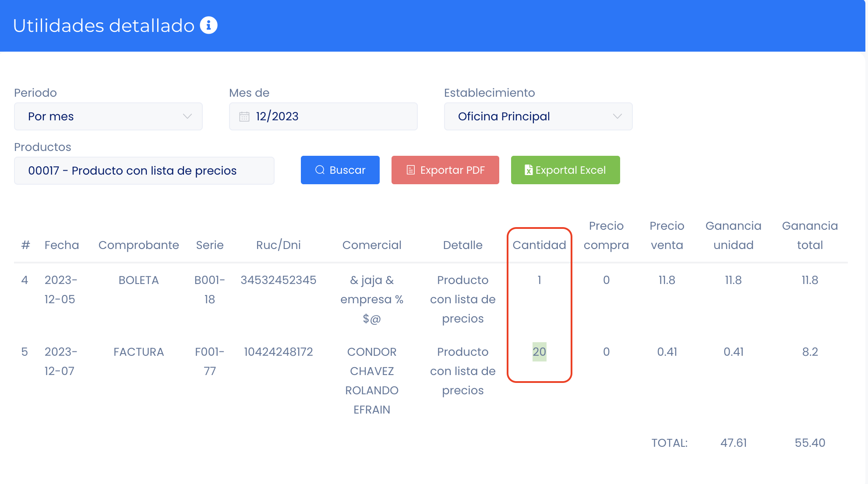Click the FACTURA comprobante cell in row 5
Screen dimensions: 868x484
coord(138,352)
